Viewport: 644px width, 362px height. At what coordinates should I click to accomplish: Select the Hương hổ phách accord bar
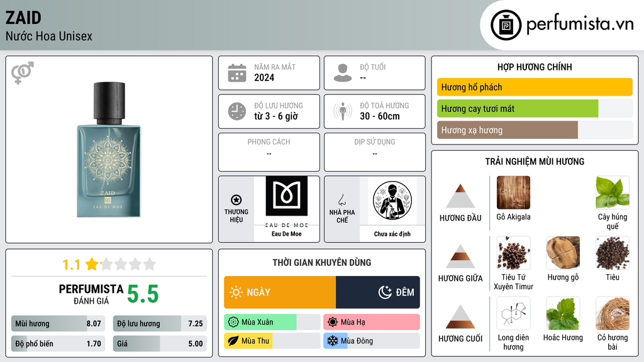click(535, 87)
